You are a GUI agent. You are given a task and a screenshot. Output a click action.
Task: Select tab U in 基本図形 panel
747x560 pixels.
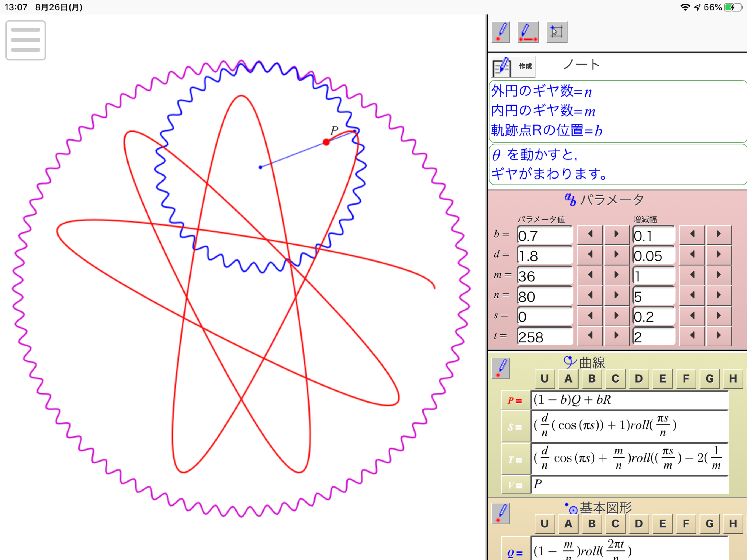pyautogui.click(x=545, y=524)
